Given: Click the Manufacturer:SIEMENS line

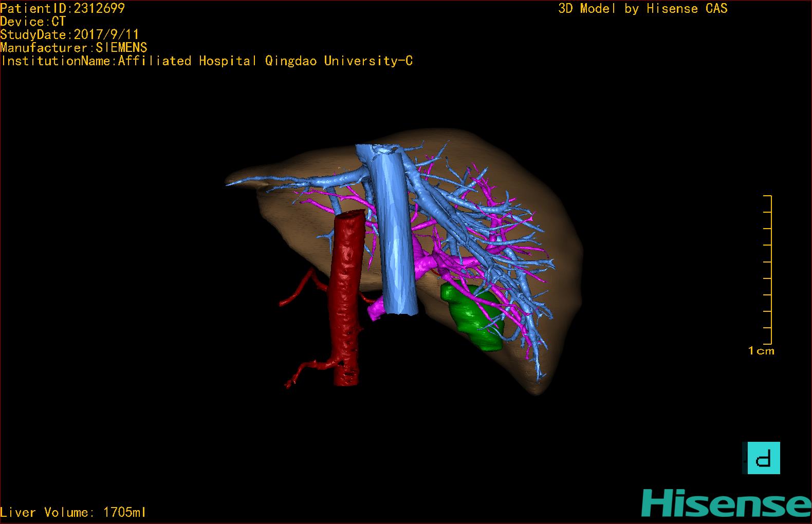Looking at the screenshot, I should point(73,48).
